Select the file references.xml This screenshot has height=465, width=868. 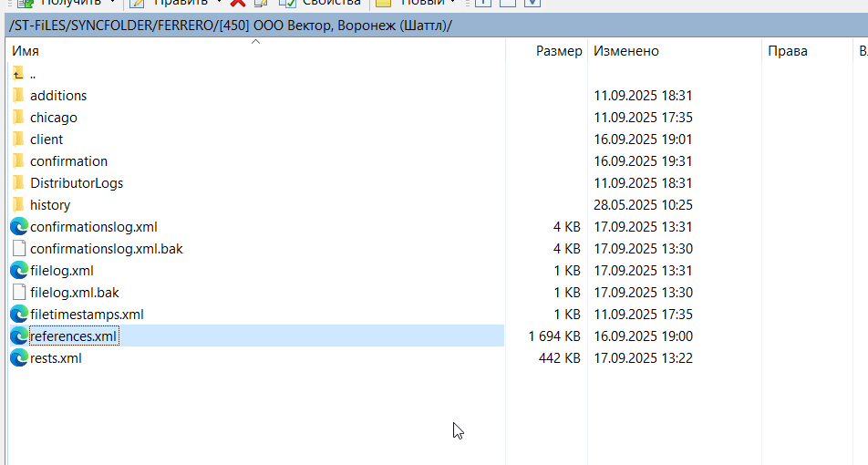[x=73, y=336]
